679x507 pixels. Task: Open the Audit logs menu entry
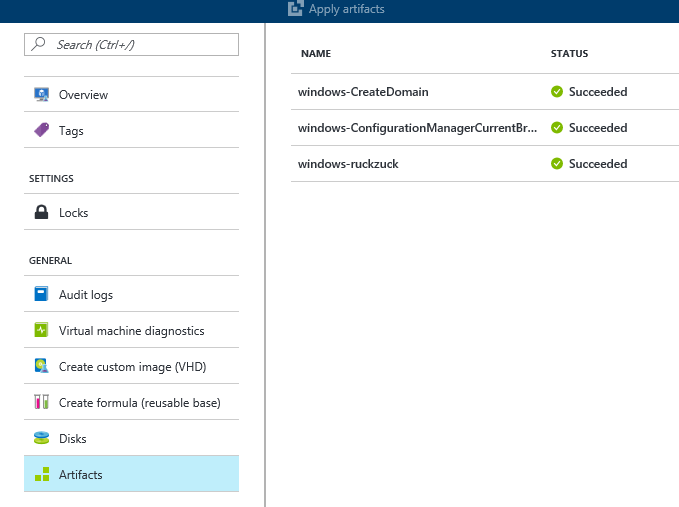click(x=131, y=294)
